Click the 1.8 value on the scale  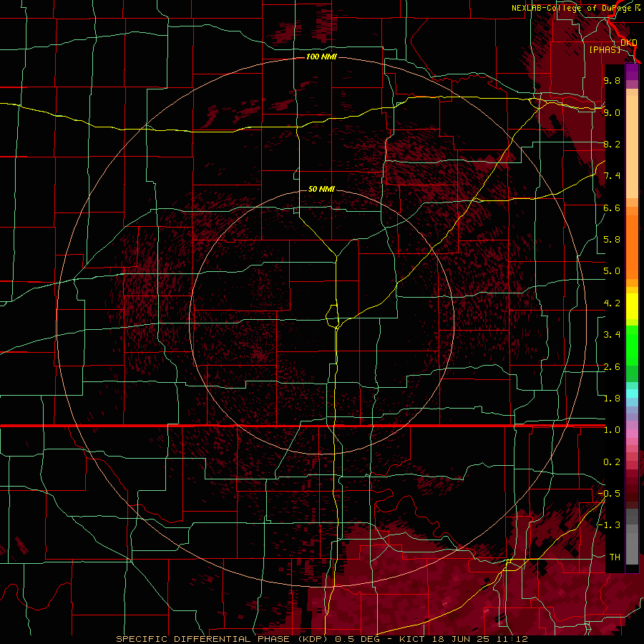click(x=612, y=399)
